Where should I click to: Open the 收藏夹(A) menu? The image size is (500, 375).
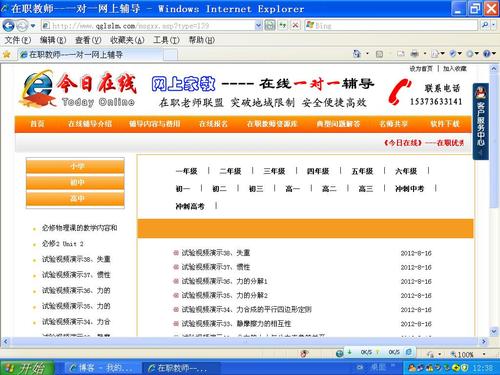pos(127,40)
